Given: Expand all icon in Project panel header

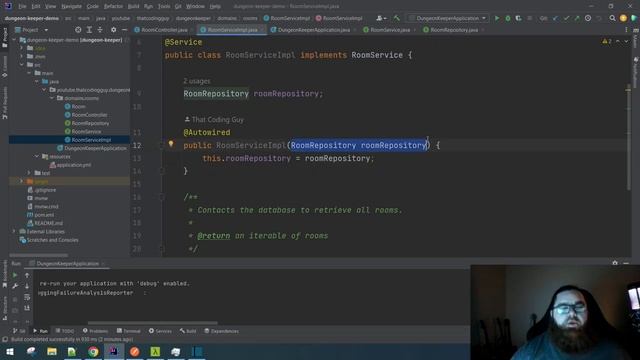Looking at the screenshot, I should [89, 30].
